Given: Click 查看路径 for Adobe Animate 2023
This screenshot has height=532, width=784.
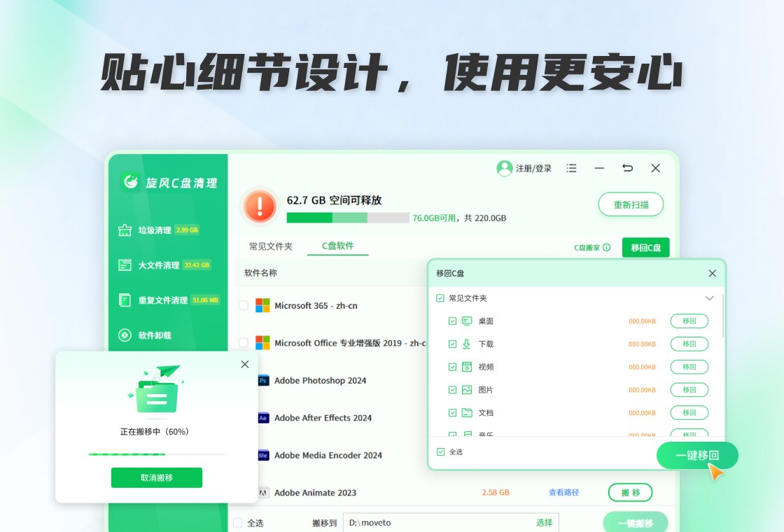Looking at the screenshot, I should 563,493.
